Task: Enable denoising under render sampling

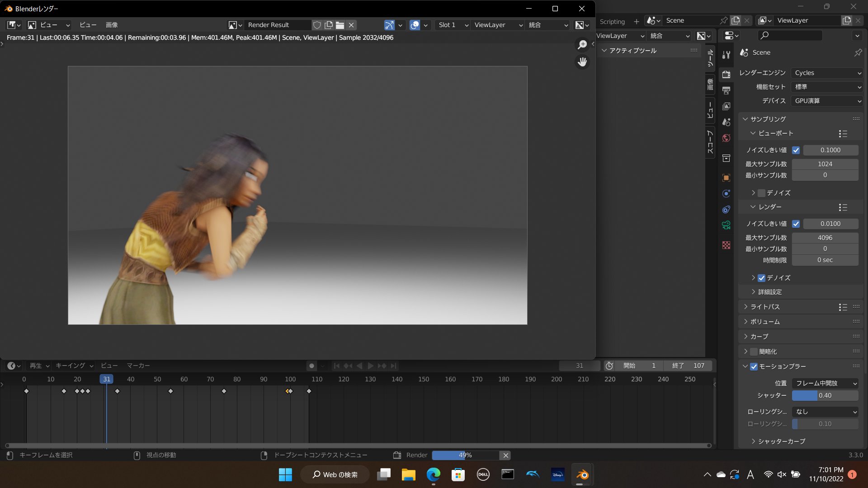Action: tap(762, 278)
